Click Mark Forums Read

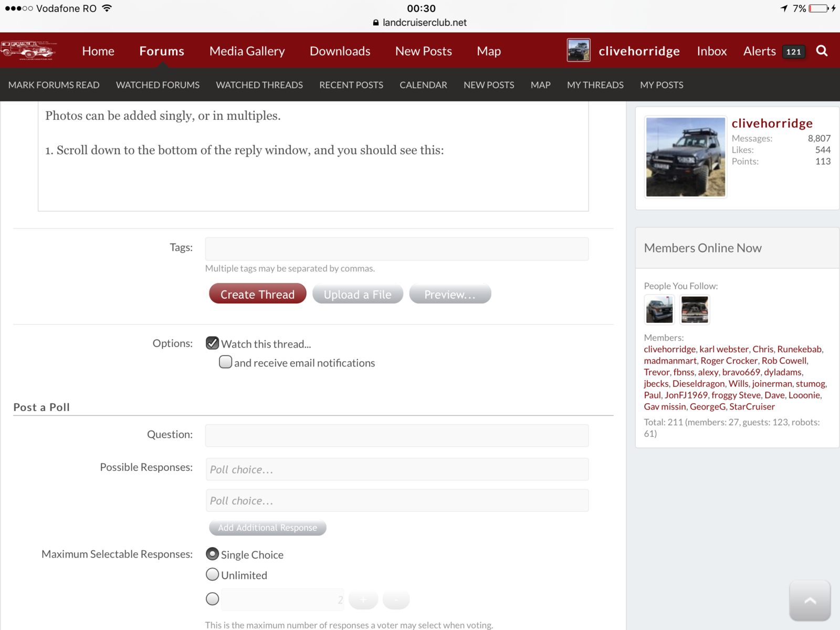click(x=54, y=85)
